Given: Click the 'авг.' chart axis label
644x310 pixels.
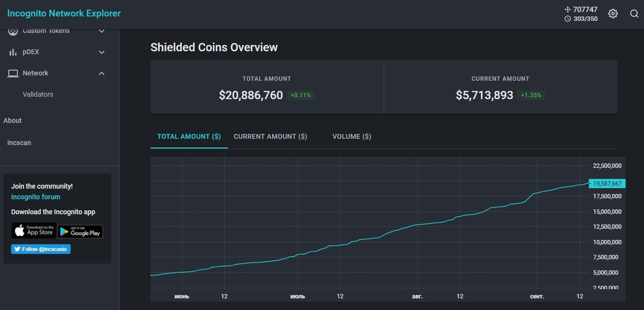Looking at the screenshot, I should (417, 296).
